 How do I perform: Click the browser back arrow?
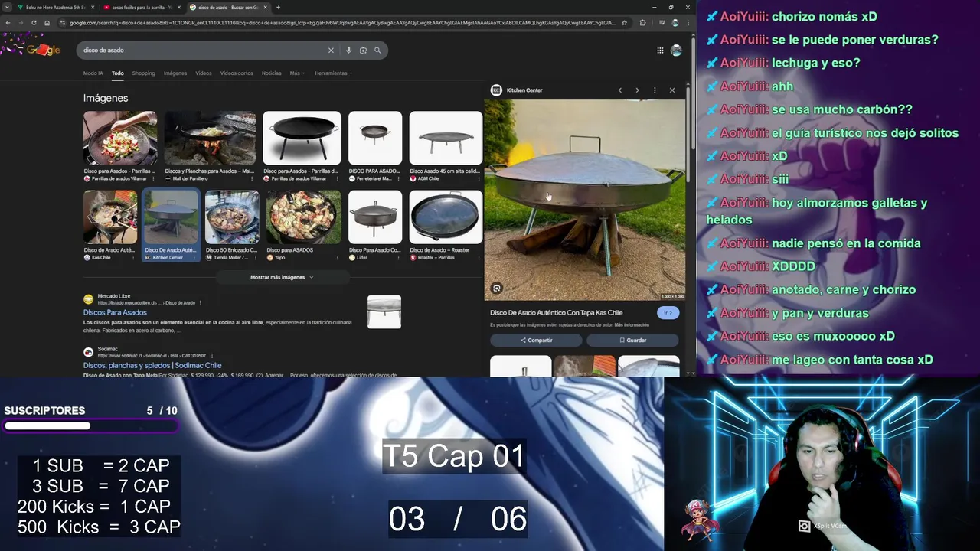click(8, 23)
